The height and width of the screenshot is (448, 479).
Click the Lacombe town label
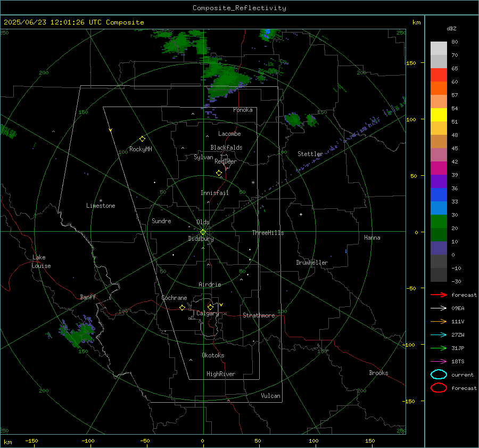pos(229,134)
